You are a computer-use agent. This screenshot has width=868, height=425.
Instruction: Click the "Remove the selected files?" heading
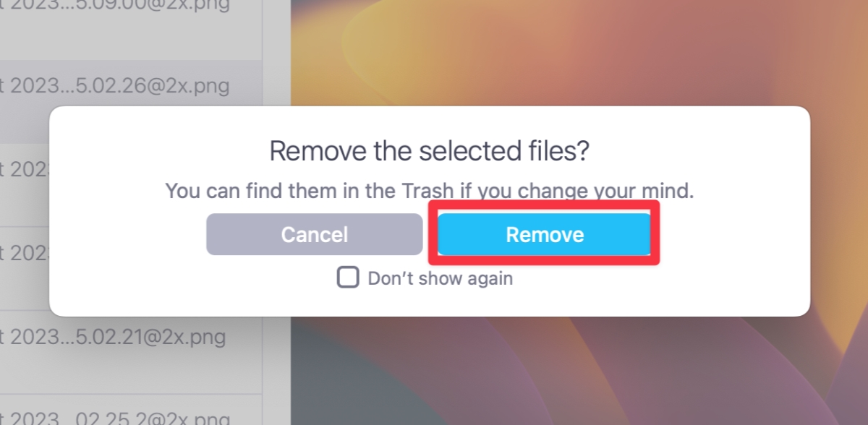pyautogui.click(x=430, y=152)
